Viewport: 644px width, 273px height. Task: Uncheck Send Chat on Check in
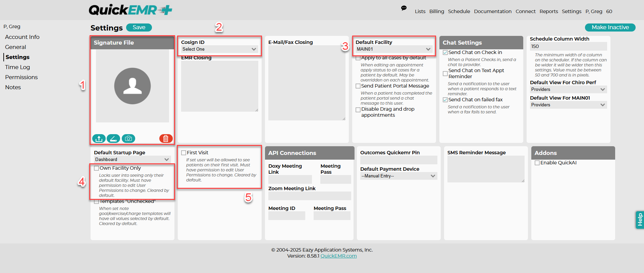(x=445, y=53)
